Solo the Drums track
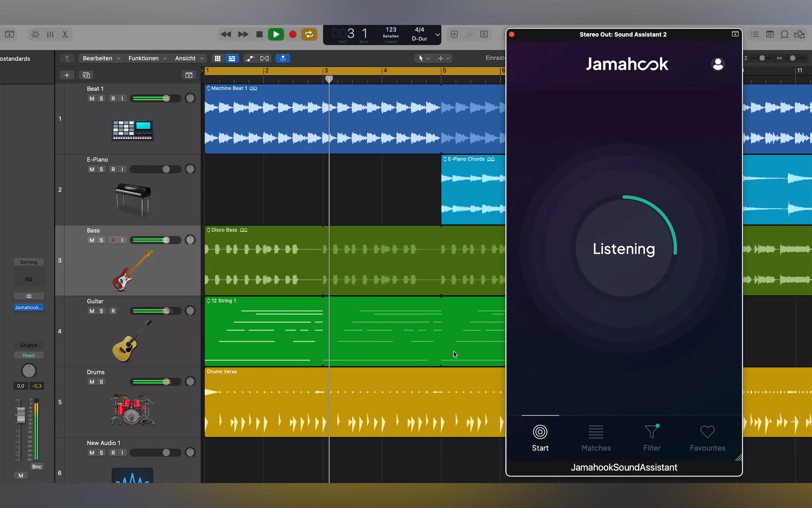 click(x=101, y=382)
